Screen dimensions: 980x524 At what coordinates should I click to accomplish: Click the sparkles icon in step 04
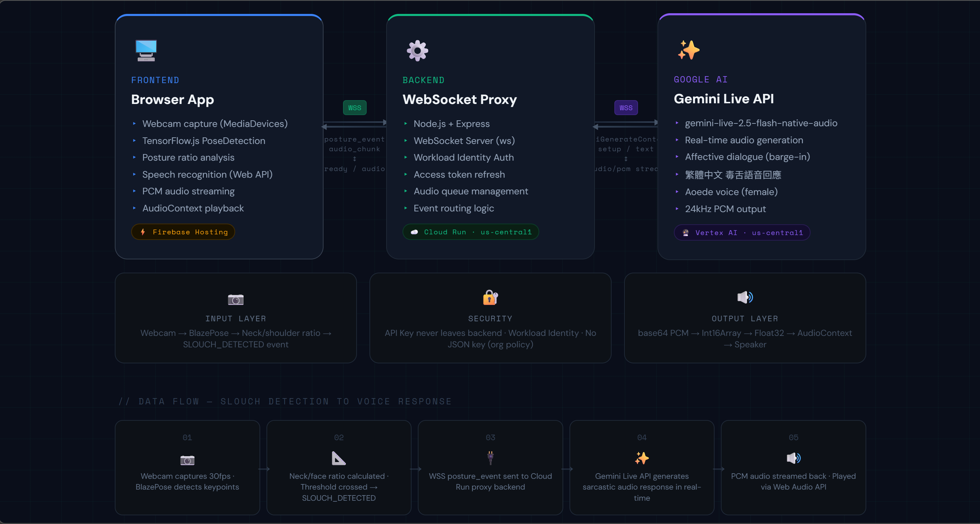(642, 458)
